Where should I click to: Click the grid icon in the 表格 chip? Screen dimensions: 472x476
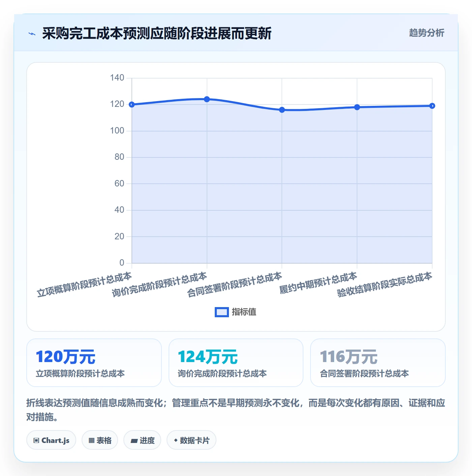pyautogui.click(x=91, y=440)
